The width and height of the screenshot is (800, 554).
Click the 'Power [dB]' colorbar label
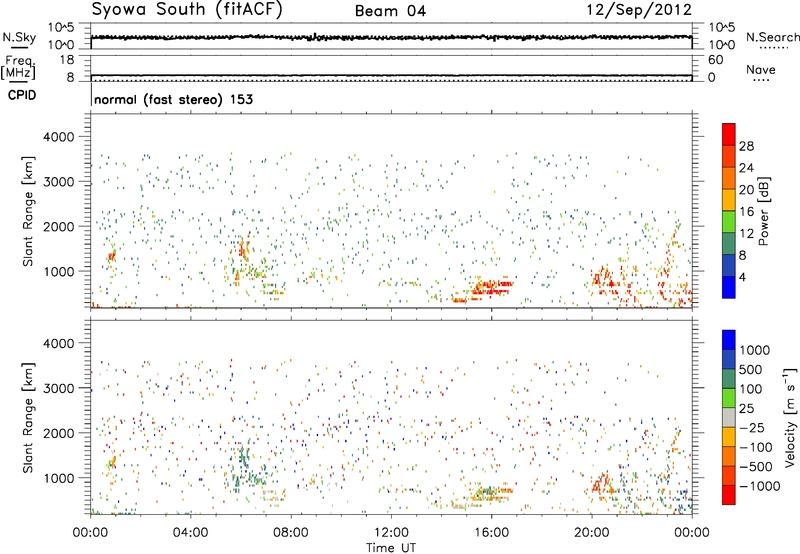(x=763, y=211)
